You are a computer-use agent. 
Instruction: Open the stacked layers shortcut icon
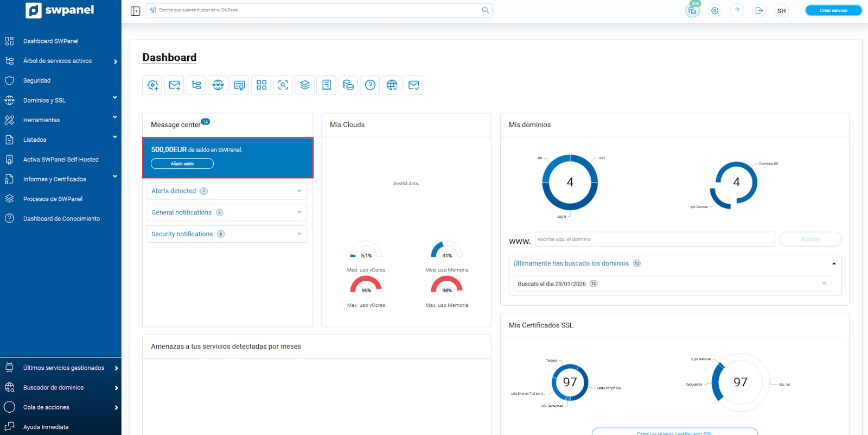click(x=305, y=85)
